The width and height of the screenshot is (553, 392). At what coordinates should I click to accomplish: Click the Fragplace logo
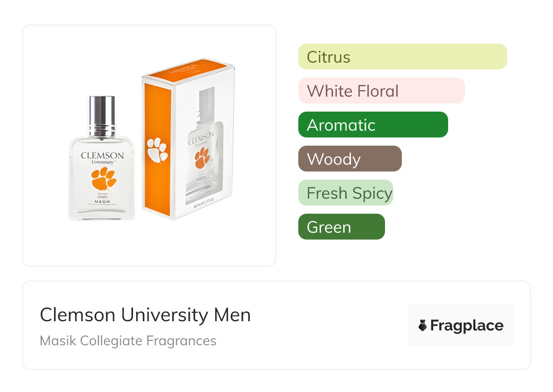460,325
